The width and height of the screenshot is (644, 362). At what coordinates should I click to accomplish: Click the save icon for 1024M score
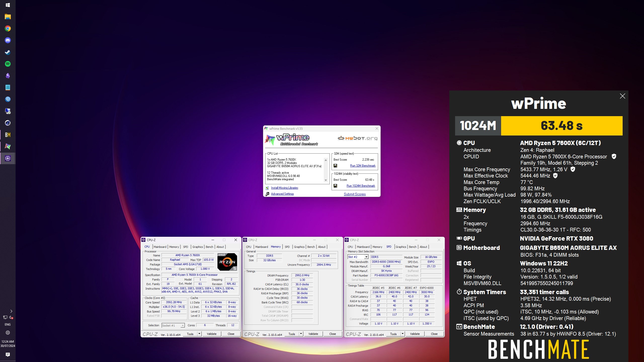[335, 186]
